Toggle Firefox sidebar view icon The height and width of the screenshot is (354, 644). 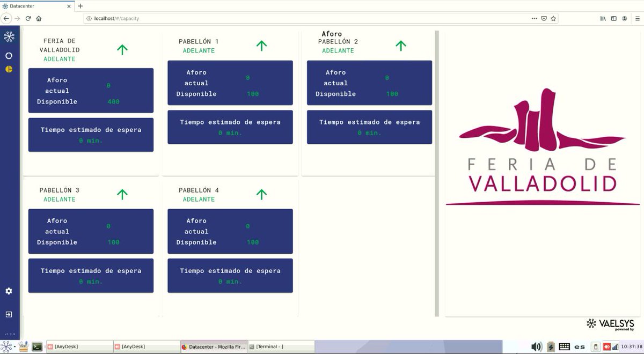tap(614, 18)
